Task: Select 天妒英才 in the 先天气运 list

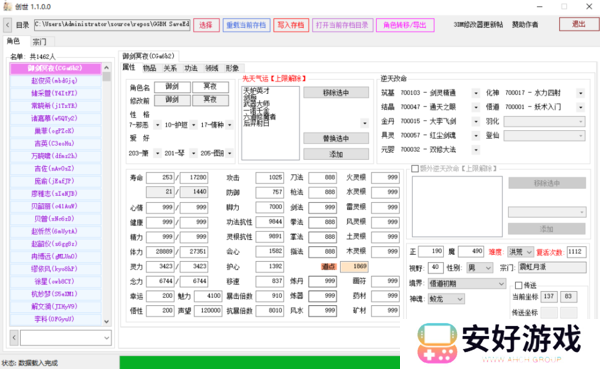Action: click(257, 90)
